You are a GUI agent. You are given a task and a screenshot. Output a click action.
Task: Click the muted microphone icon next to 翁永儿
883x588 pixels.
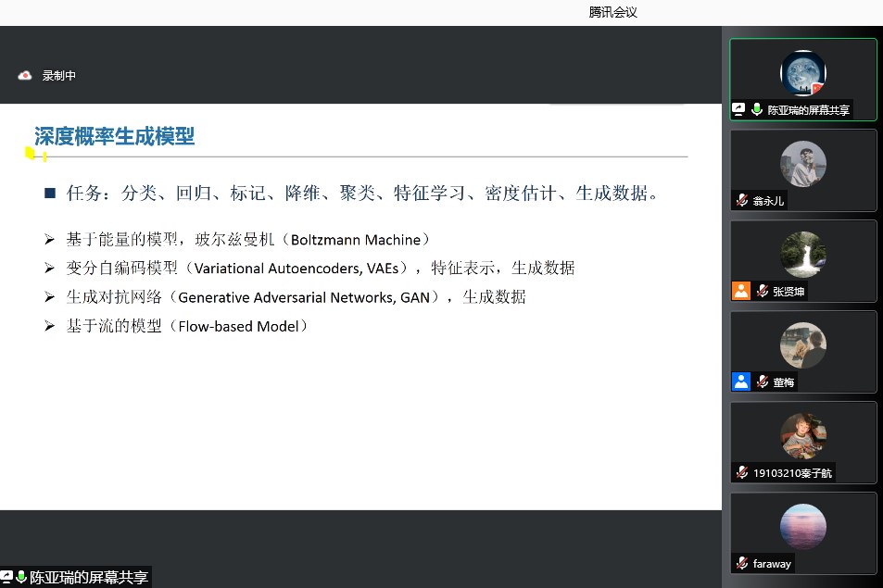[x=741, y=200]
